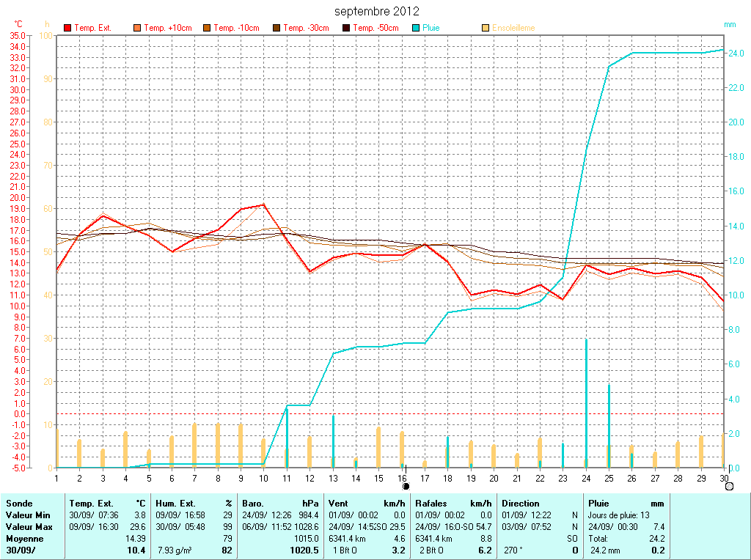Click the dark Temp. -50cm legend square
Screen dimensions: 751x560
(346, 28)
